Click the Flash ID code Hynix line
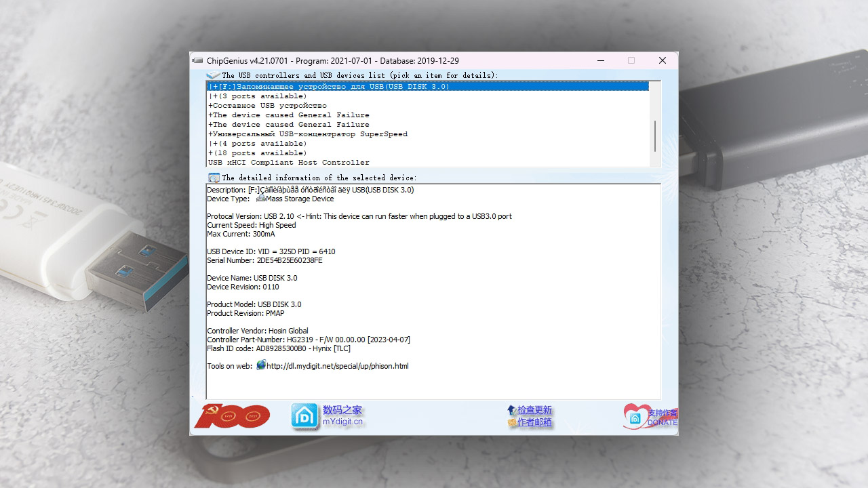Screen dimensions: 868x488 pyautogui.click(x=279, y=348)
